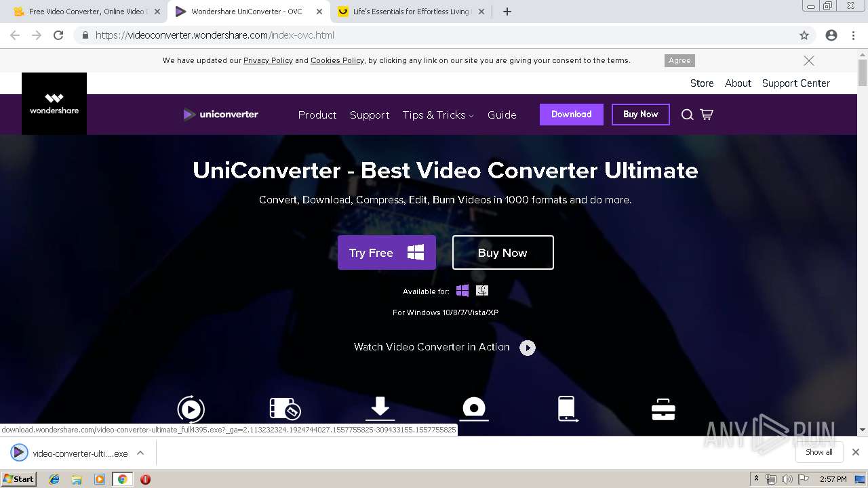Show hidden system tray icons
Screen dimensions: 868x488
click(x=756, y=479)
